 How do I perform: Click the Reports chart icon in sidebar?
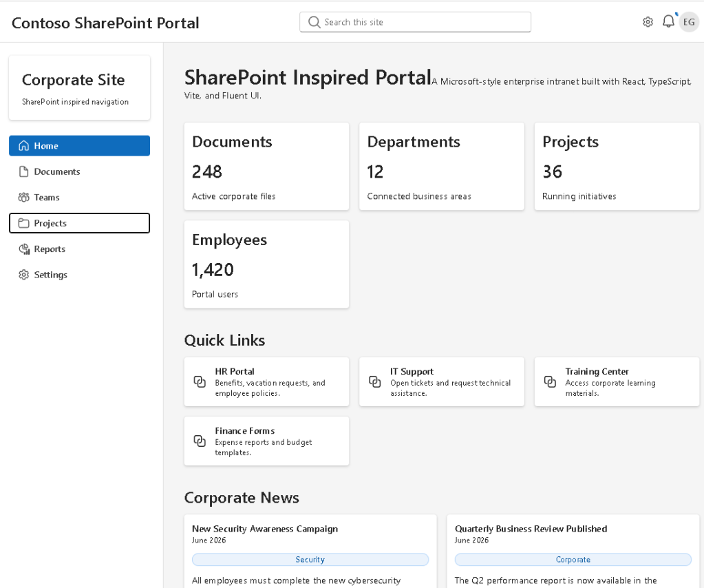pyautogui.click(x=24, y=249)
